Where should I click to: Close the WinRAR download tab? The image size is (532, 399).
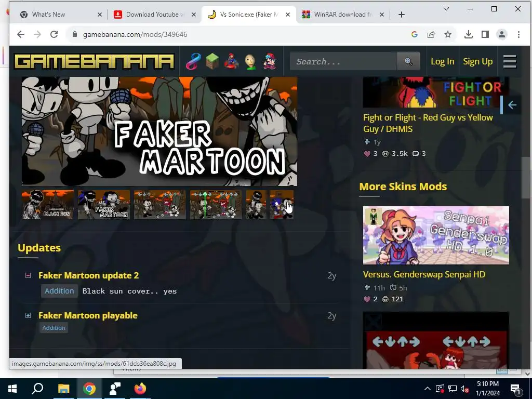(382, 14)
